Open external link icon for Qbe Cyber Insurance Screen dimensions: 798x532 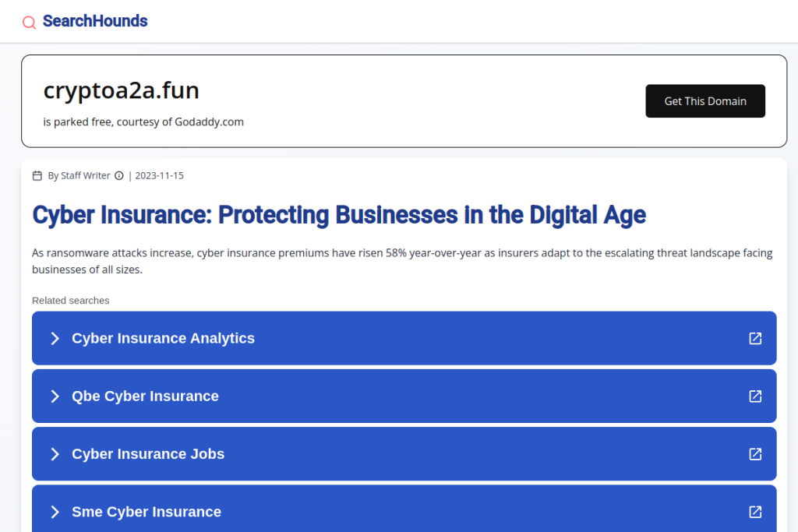[754, 396]
